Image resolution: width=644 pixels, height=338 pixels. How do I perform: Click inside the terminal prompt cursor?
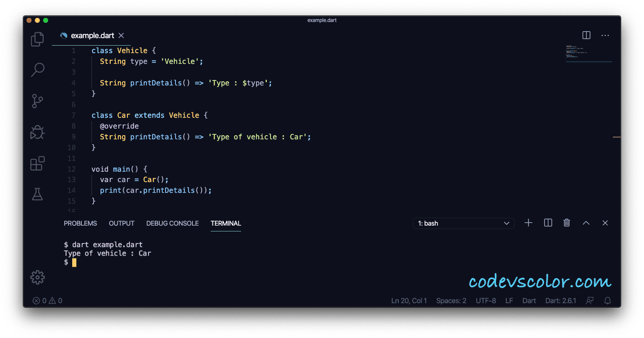click(x=74, y=263)
